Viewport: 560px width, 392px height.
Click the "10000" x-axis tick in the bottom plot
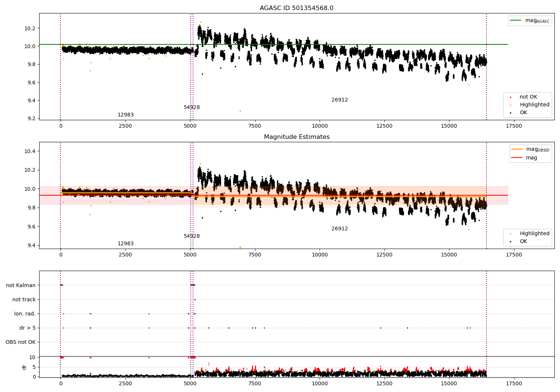pos(320,384)
